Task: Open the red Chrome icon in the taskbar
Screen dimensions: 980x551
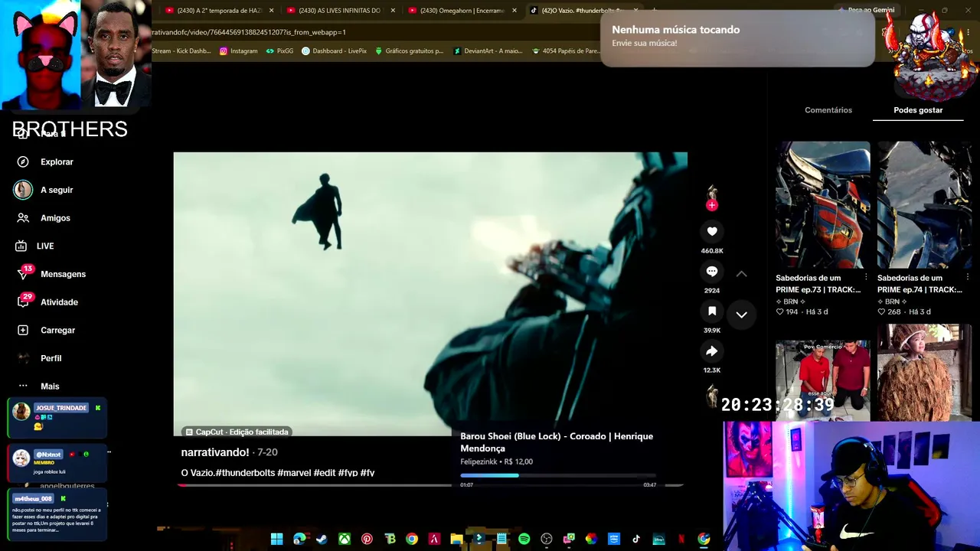Action: [412, 539]
